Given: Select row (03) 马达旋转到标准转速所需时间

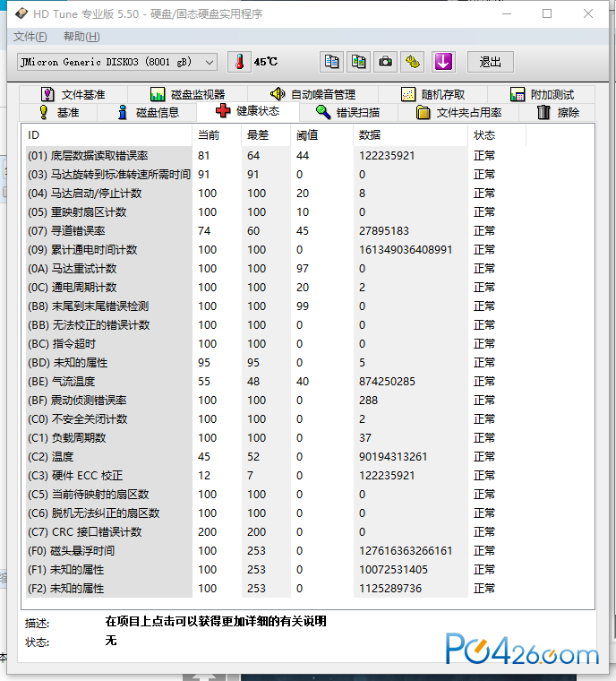Looking at the screenshot, I should tap(275, 174).
